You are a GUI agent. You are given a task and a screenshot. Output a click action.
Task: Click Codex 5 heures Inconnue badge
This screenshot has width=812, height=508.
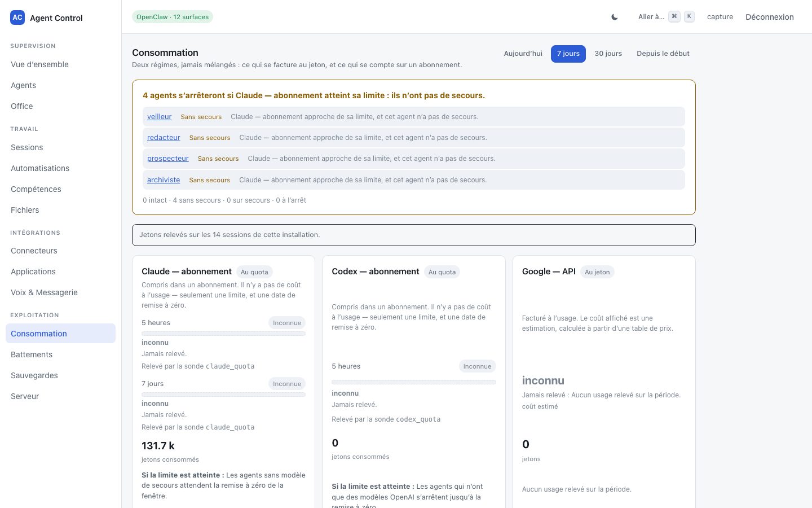coord(477,366)
